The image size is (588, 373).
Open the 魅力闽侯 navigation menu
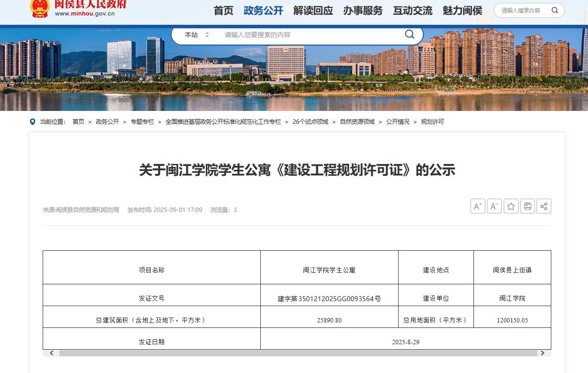[x=463, y=10]
